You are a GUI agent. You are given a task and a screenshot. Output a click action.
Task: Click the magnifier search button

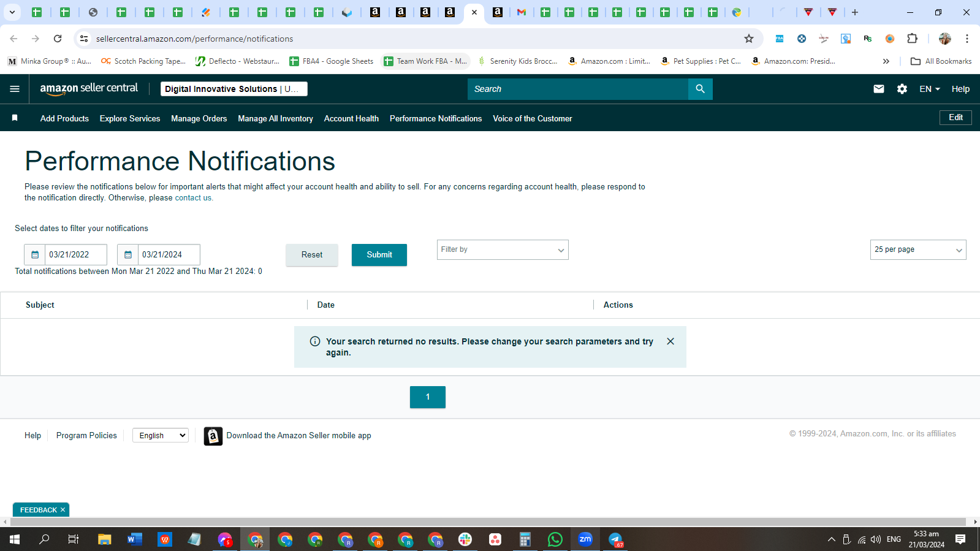[700, 89]
